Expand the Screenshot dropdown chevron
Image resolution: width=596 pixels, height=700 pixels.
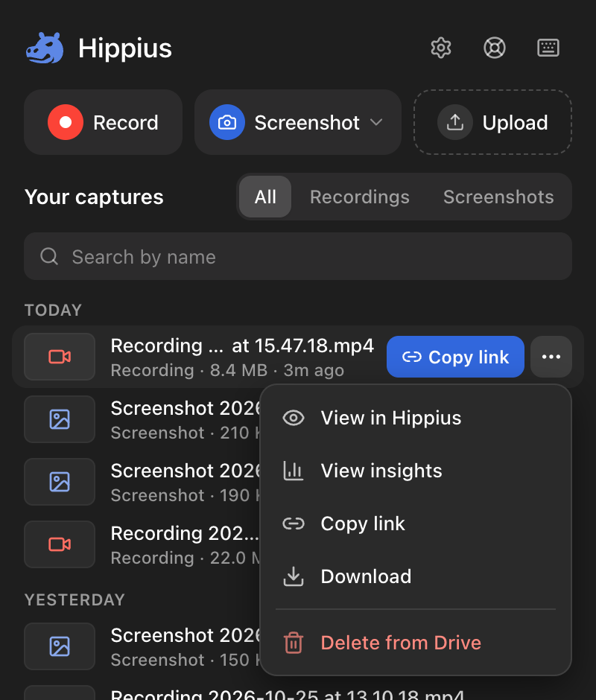pyautogui.click(x=376, y=122)
